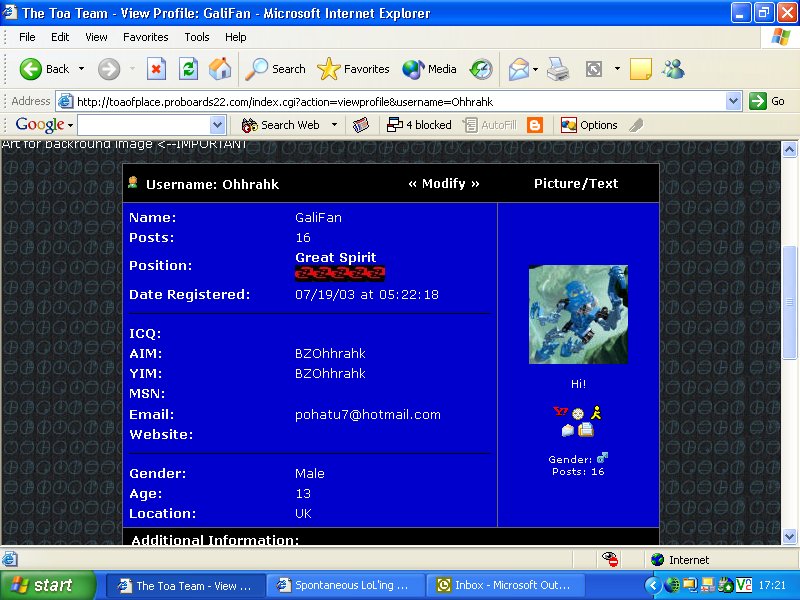The width and height of the screenshot is (800, 600).
Task: Open the Forward button history dropdown
Action: 132,68
